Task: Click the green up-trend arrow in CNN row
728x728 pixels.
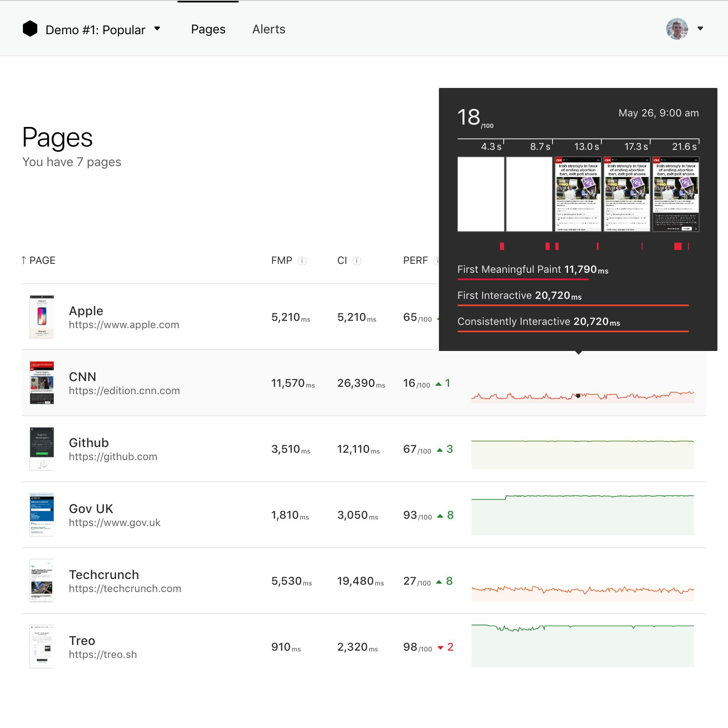Action: 439,384
